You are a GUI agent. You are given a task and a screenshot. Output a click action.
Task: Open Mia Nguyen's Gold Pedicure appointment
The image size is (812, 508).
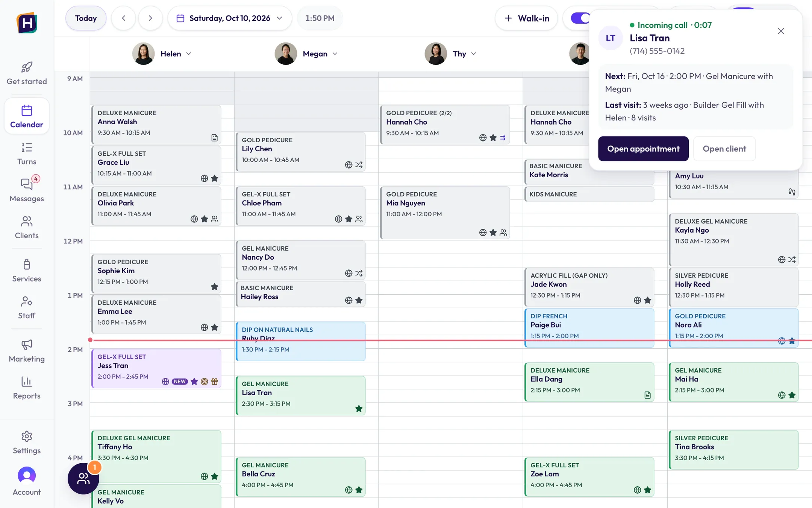(x=445, y=213)
